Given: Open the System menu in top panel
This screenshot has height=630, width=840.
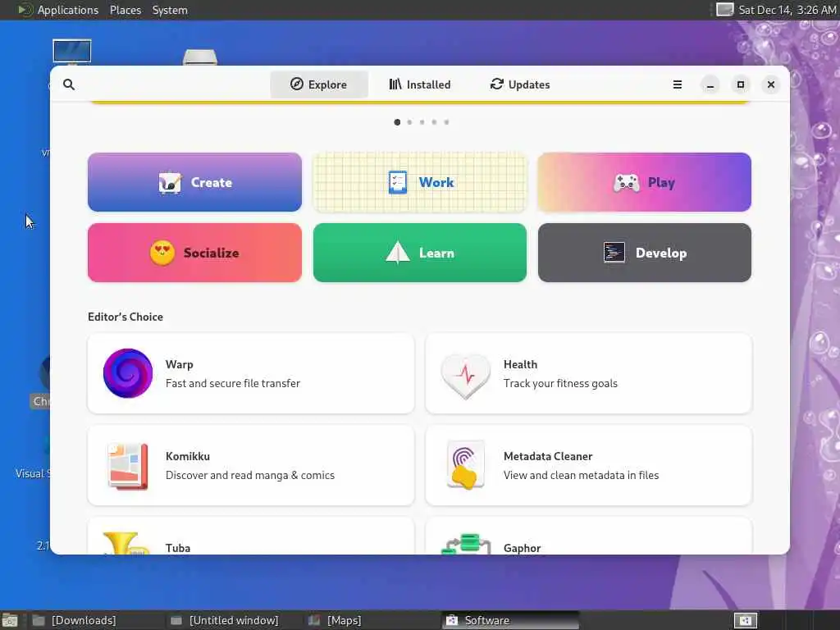Looking at the screenshot, I should coord(170,10).
